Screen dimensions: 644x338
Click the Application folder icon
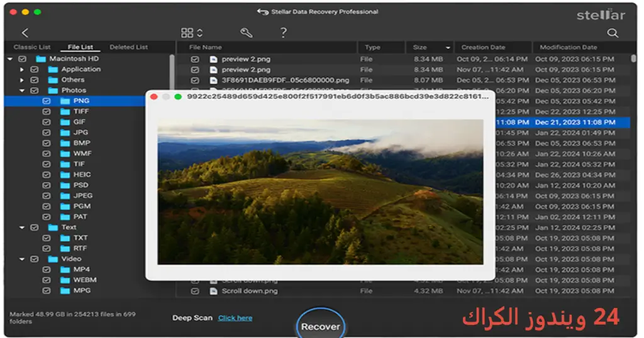53,69
